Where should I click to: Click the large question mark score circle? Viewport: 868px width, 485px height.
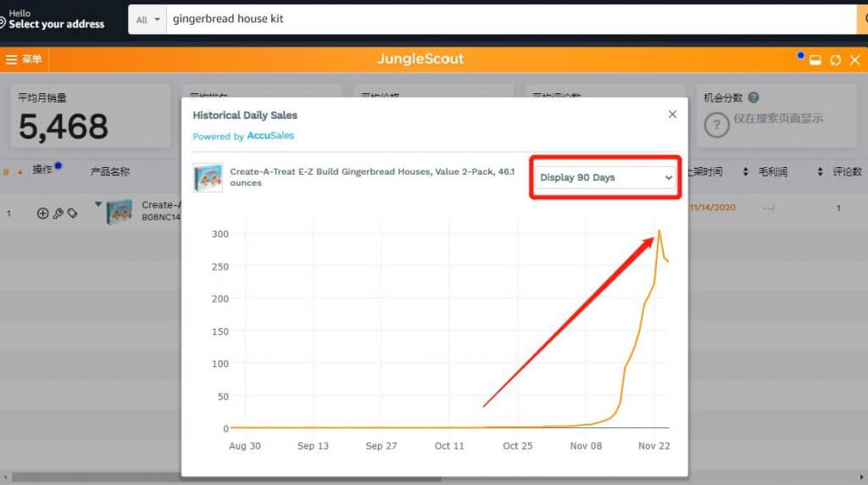coord(716,125)
